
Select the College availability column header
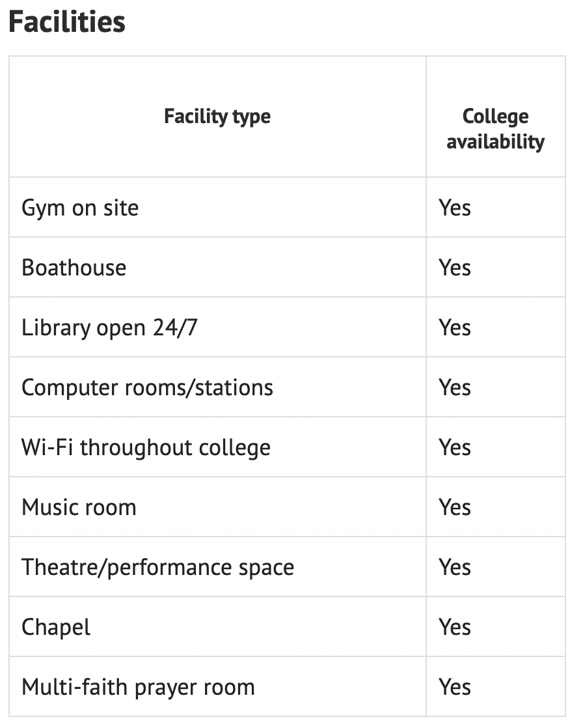495,129
